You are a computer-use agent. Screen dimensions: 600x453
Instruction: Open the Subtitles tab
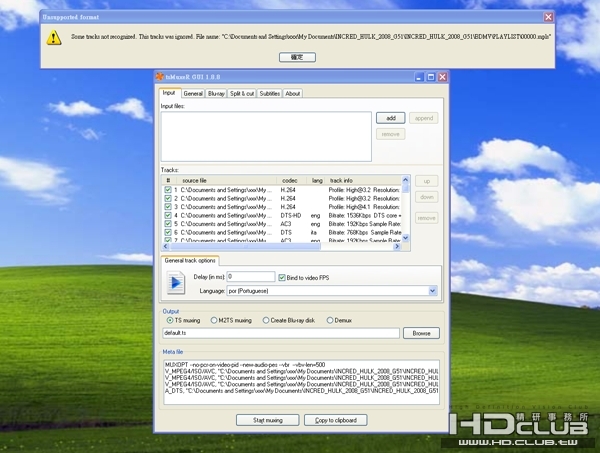269,93
